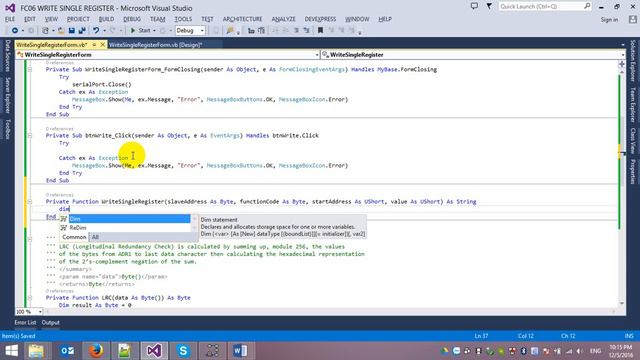Open the HELP menu
Viewport: 640px width, 360px height.
pos(385,19)
